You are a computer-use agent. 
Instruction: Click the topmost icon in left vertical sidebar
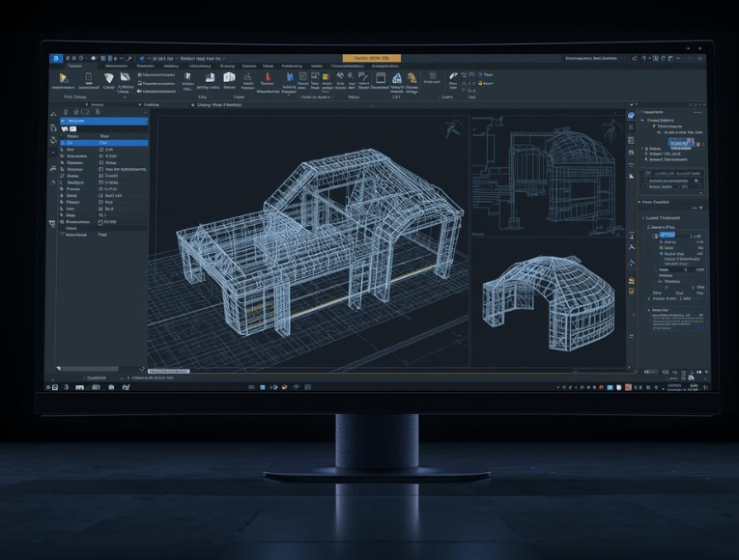(x=54, y=113)
